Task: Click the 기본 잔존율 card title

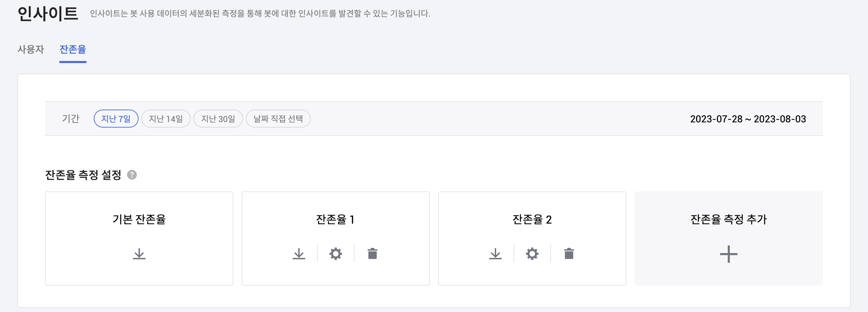Action: [x=139, y=219]
